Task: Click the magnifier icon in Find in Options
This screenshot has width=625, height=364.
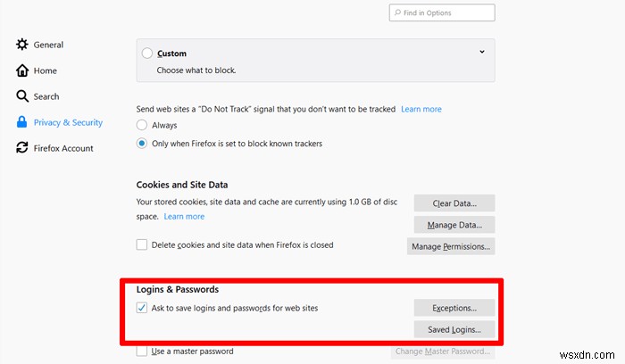Action: click(x=396, y=12)
